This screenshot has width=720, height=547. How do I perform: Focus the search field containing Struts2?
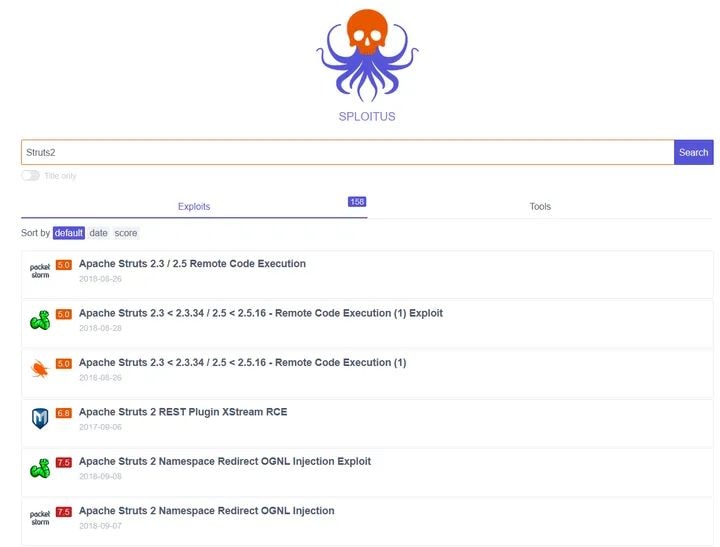tap(348, 152)
